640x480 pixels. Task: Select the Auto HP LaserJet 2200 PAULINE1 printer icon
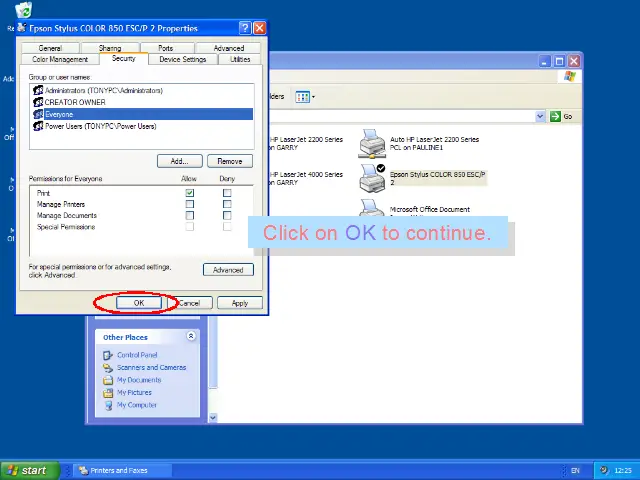click(x=371, y=144)
